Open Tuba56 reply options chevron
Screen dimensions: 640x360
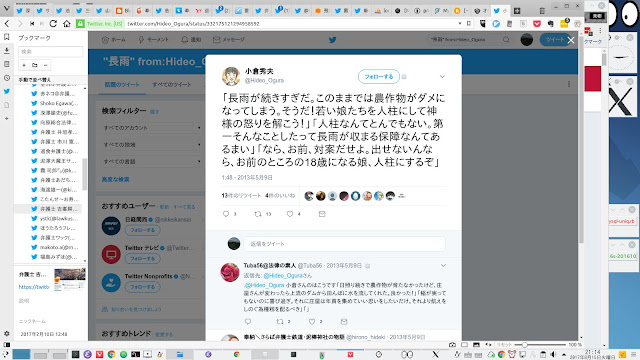(x=443, y=266)
